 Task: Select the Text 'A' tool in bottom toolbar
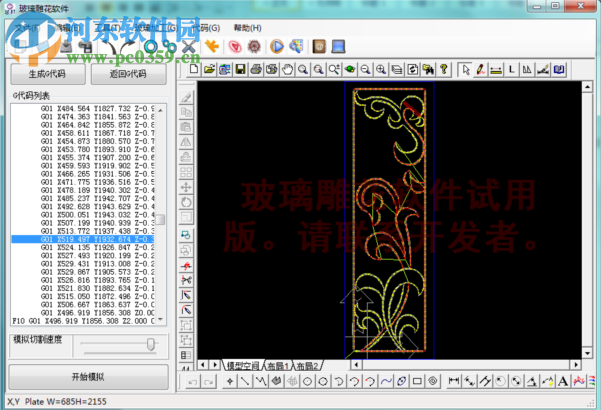[563, 381]
